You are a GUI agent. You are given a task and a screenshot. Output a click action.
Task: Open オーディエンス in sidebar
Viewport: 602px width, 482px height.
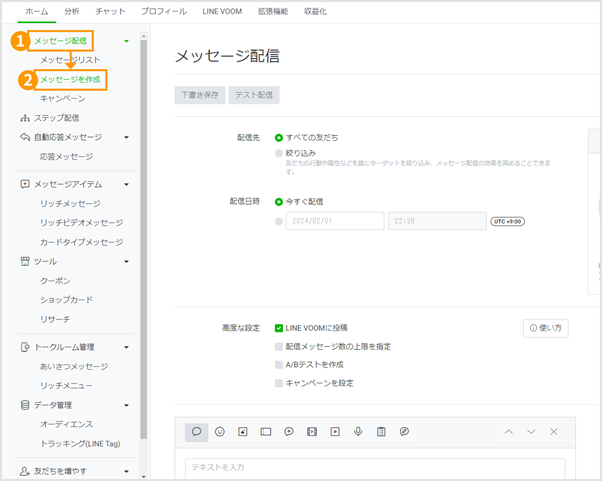66,424
